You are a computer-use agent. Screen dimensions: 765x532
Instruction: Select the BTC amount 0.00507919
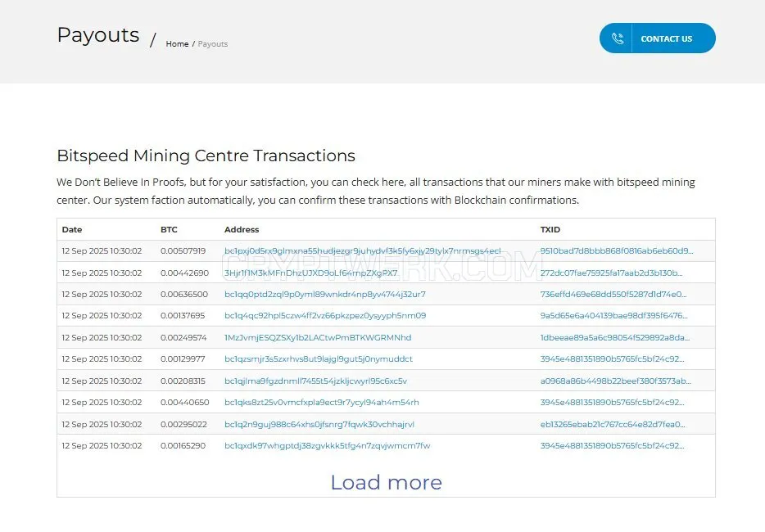point(183,250)
